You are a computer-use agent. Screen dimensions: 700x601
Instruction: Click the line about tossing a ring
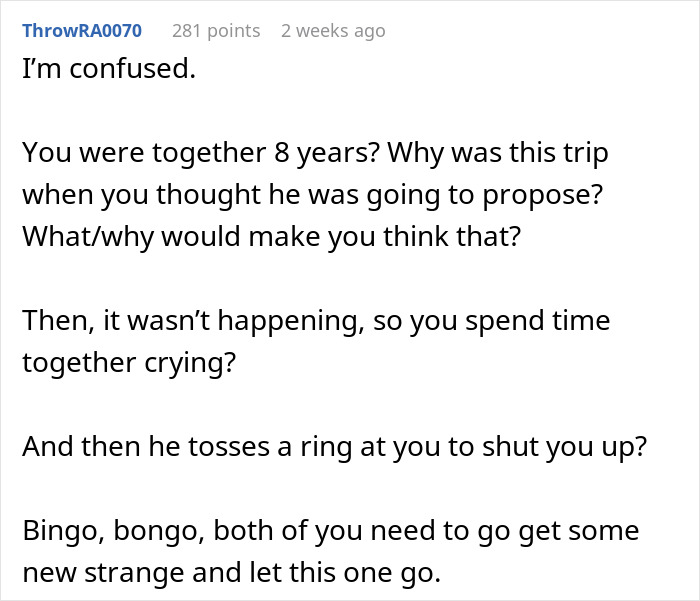335,447
